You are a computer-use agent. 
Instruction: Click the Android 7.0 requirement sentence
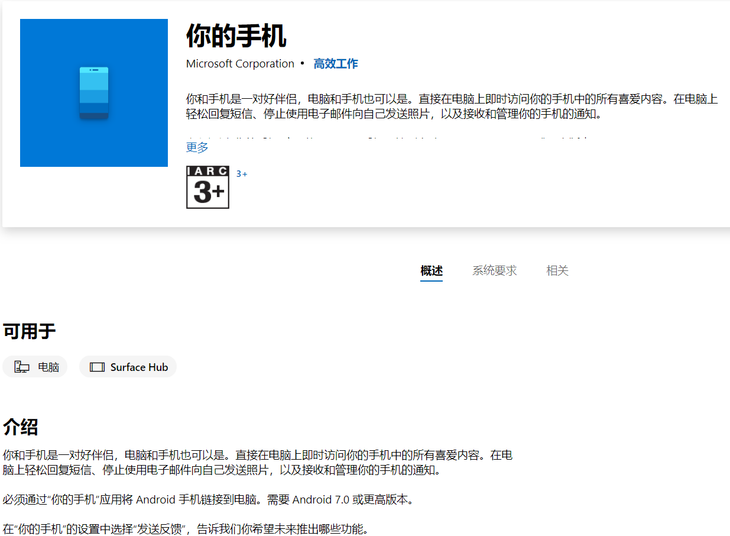208,500
